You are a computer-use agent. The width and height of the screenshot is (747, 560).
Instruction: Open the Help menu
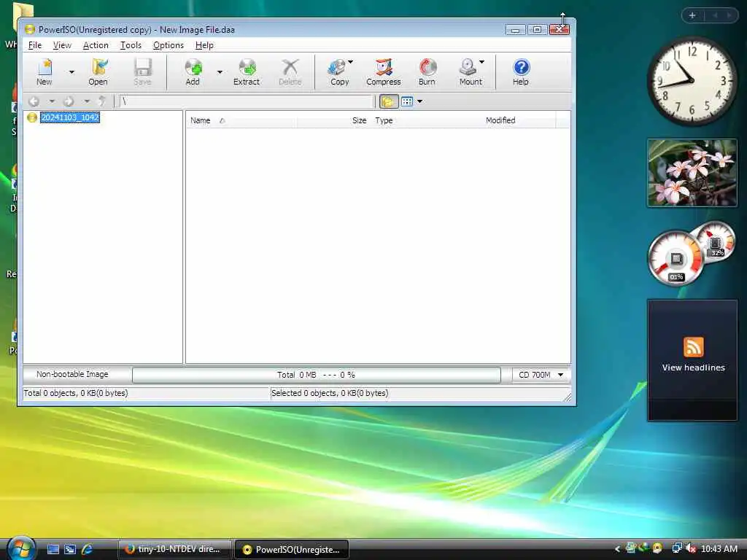click(x=204, y=45)
